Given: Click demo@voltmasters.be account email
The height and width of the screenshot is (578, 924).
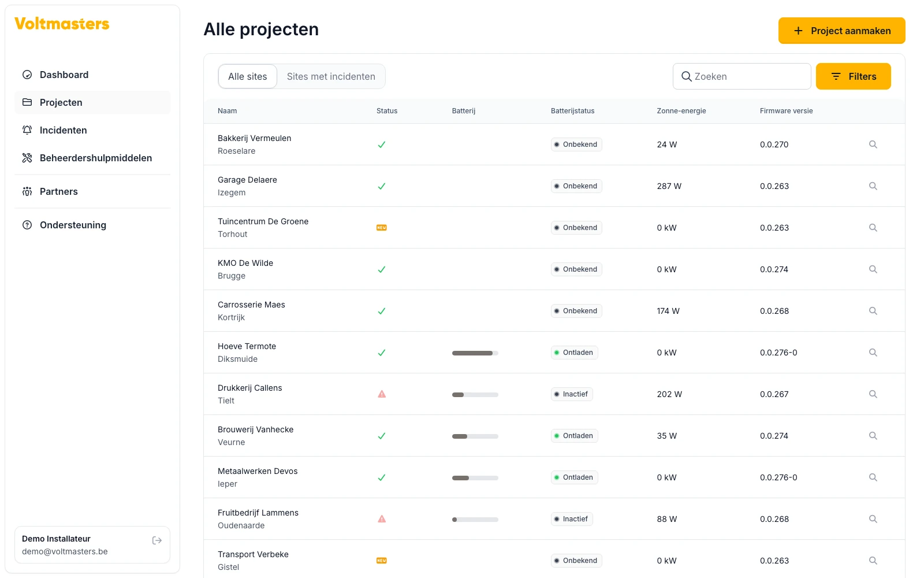Looking at the screenshot, I should (65, 551).
